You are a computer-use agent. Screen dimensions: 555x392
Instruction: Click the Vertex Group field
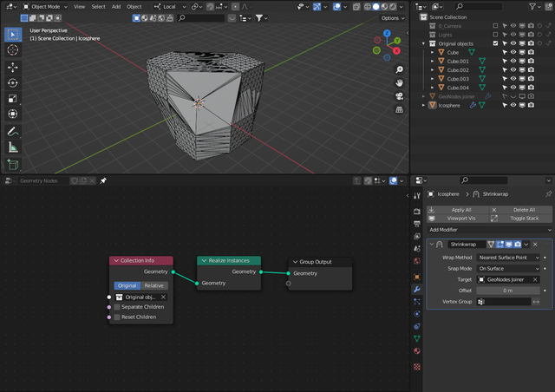coord(504,302)
